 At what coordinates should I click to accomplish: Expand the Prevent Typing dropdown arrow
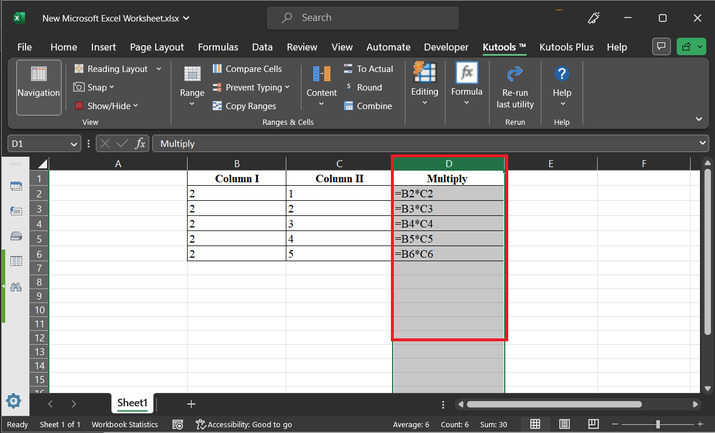tap(287, 87)
